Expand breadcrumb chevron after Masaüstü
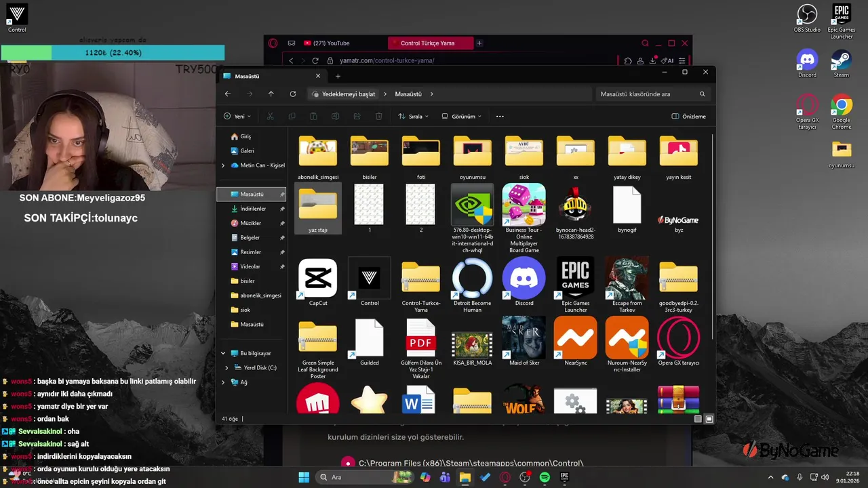Image resolution: width=868 pixels, height=488 pixels. point(431,94)
